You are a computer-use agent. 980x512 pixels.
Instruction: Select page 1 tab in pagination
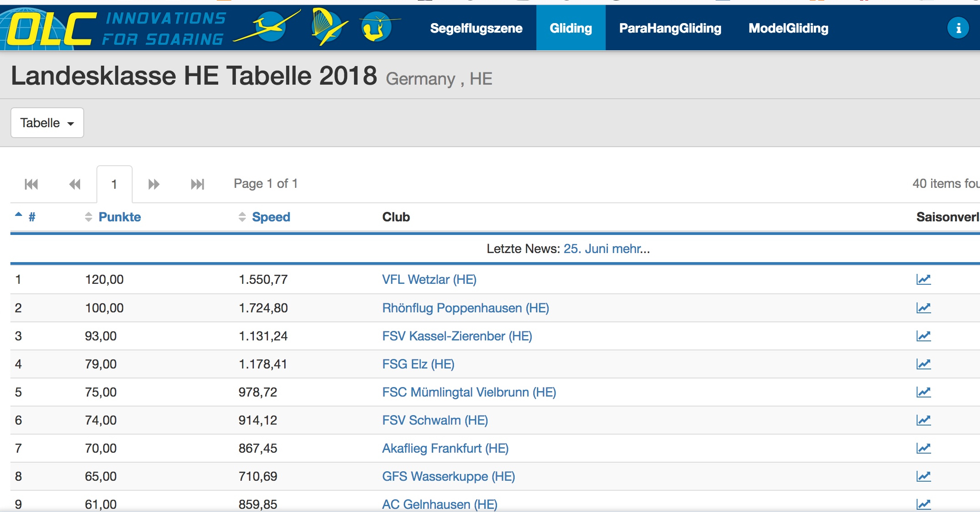[x=114, y=184]
